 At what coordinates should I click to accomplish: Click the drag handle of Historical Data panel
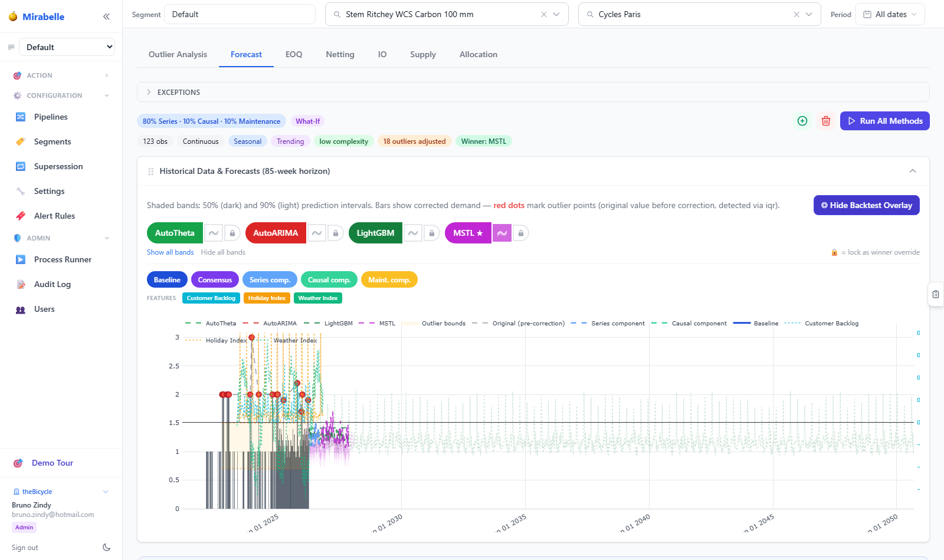click(151, 171)
